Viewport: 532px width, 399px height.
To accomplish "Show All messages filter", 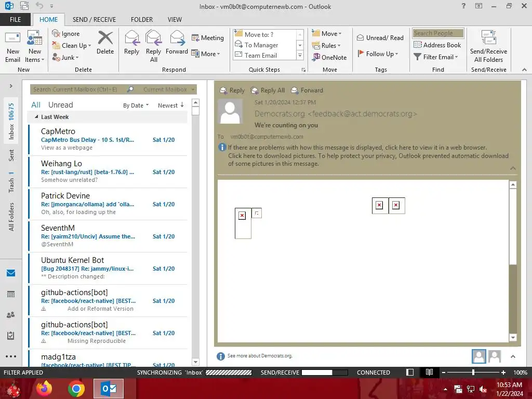I will 36,105.
